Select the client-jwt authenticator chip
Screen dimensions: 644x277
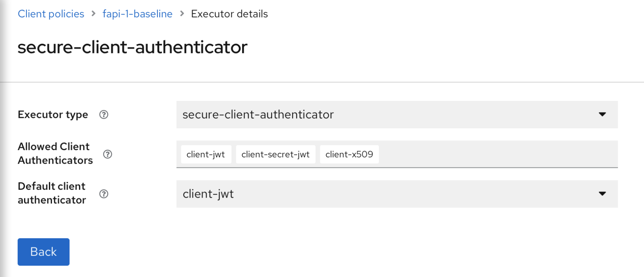point(206,154)
